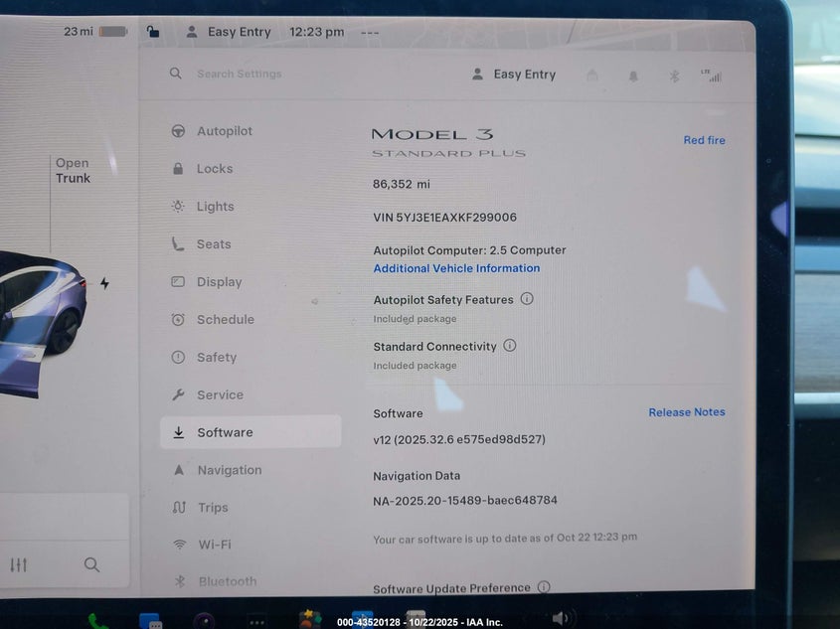
Task: Open Additional Vehicle Information link
Action: [456, 268]
